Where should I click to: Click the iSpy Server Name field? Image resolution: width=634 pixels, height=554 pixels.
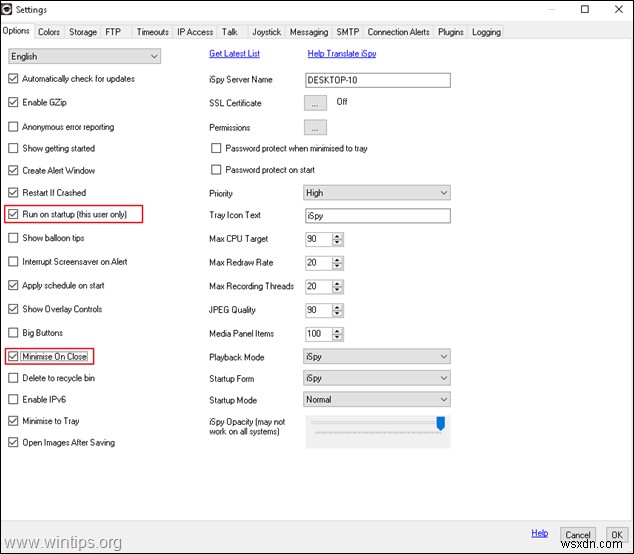(x=378, y=80)
